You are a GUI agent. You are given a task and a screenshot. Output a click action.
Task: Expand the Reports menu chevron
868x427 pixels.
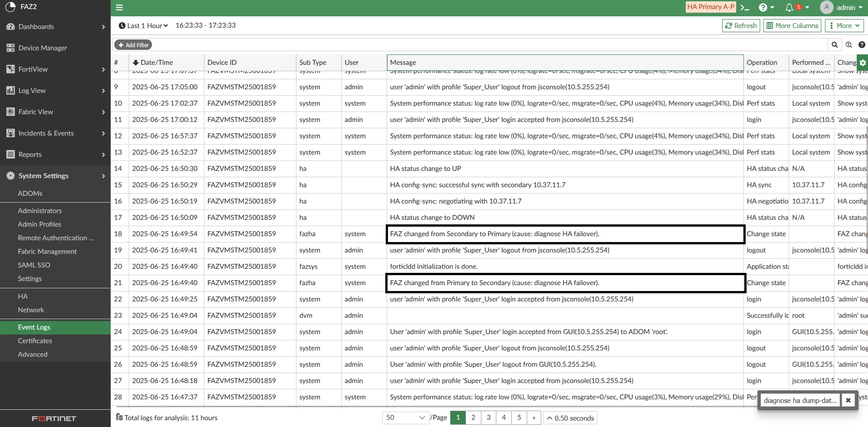103,155
